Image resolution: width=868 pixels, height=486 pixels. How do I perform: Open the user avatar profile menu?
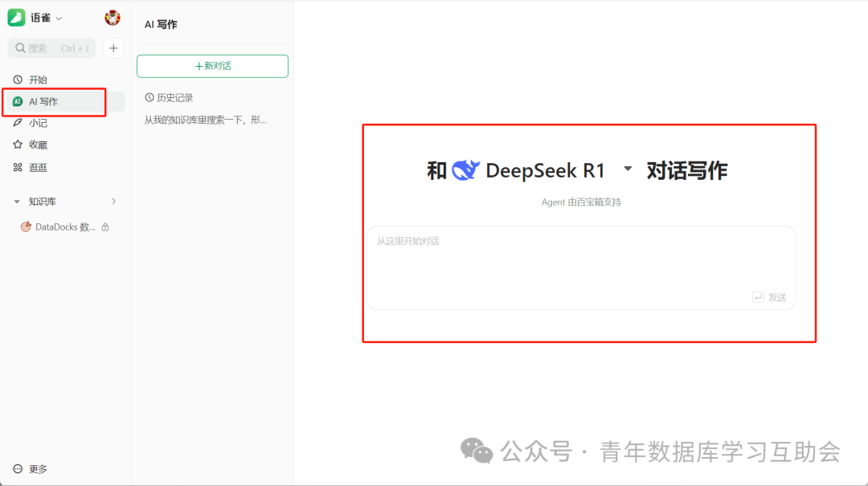click(113, 18)
